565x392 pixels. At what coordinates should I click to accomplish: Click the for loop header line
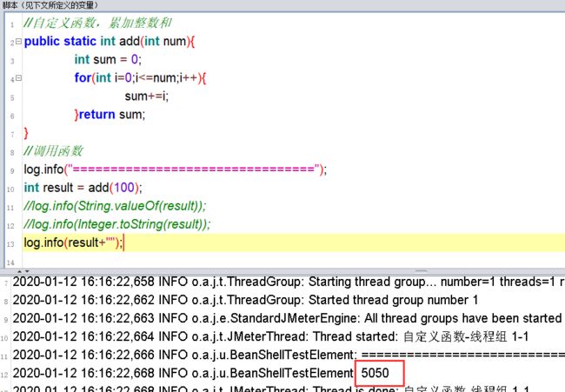tap(140, 78)
